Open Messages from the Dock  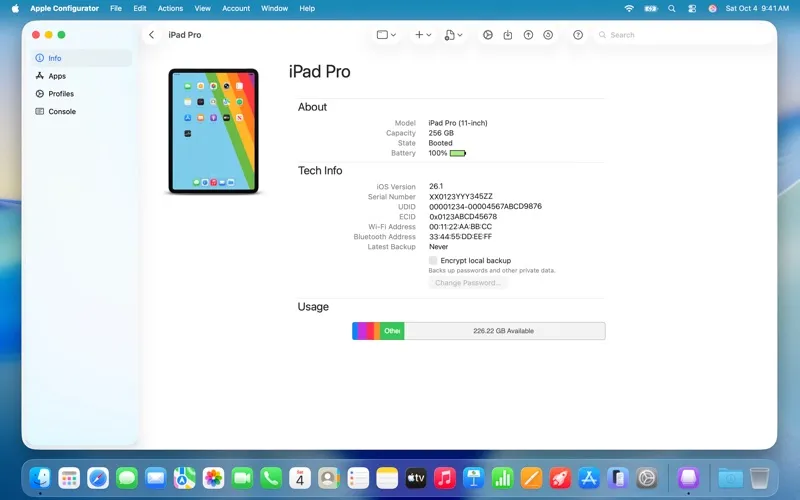tap(127, 478)
